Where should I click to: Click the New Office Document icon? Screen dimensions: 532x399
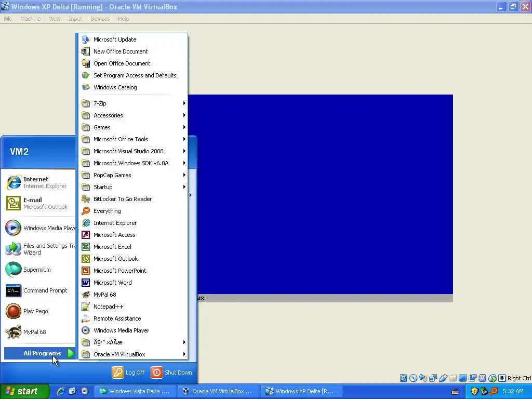click(x=86, y=51)
